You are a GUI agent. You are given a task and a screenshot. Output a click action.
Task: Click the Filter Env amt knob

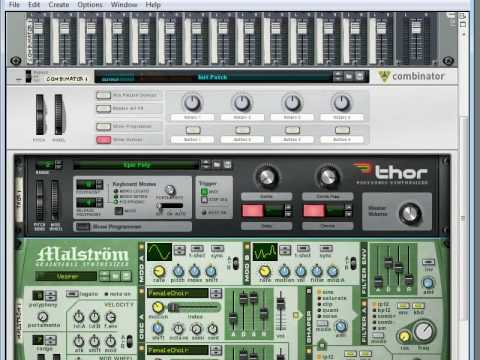pyautogui.click(x=428, y=283)
